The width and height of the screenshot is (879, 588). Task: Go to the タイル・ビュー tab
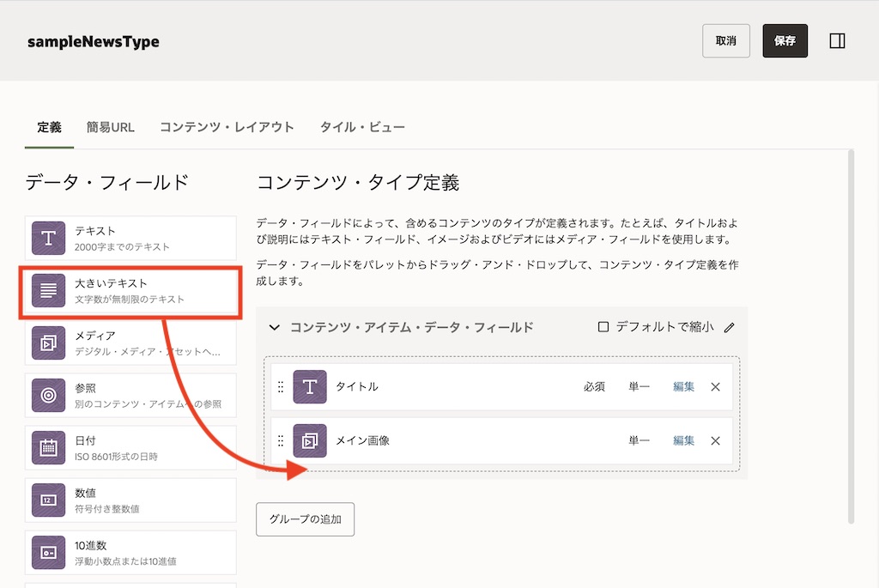pos(362,127)
